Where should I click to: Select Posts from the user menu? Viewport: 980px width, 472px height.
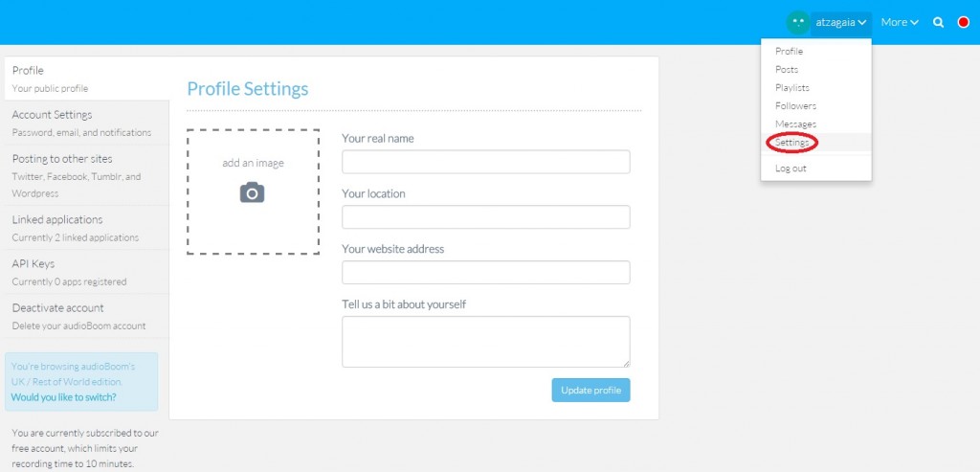(787, 70)
